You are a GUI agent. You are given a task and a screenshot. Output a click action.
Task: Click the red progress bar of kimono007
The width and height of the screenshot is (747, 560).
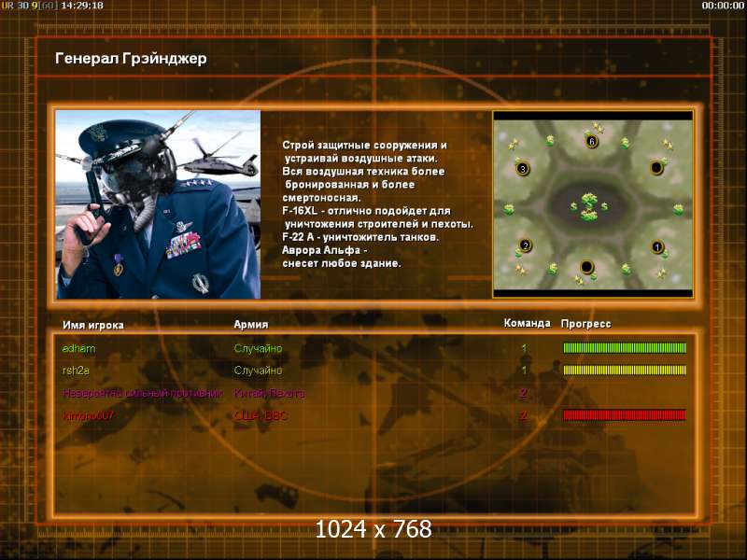pyautogui.click(x=625, y=415)
